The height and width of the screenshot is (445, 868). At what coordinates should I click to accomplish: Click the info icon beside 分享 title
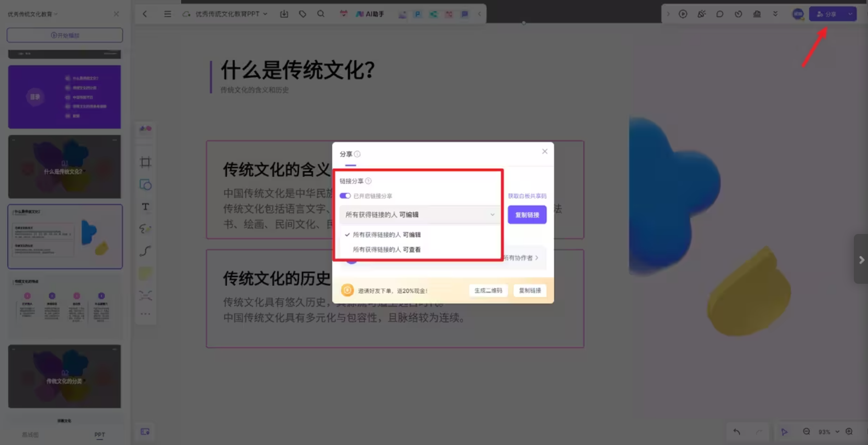[357, 154]
